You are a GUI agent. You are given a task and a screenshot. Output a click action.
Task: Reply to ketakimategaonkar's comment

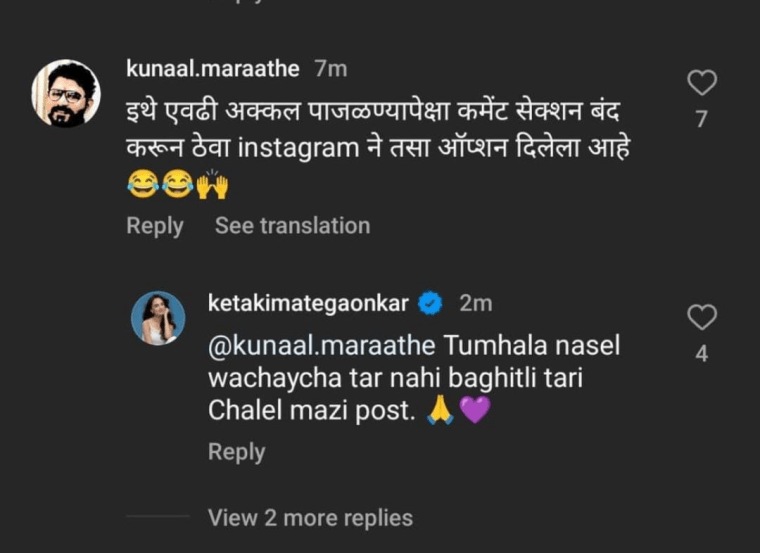coord(236,452)
